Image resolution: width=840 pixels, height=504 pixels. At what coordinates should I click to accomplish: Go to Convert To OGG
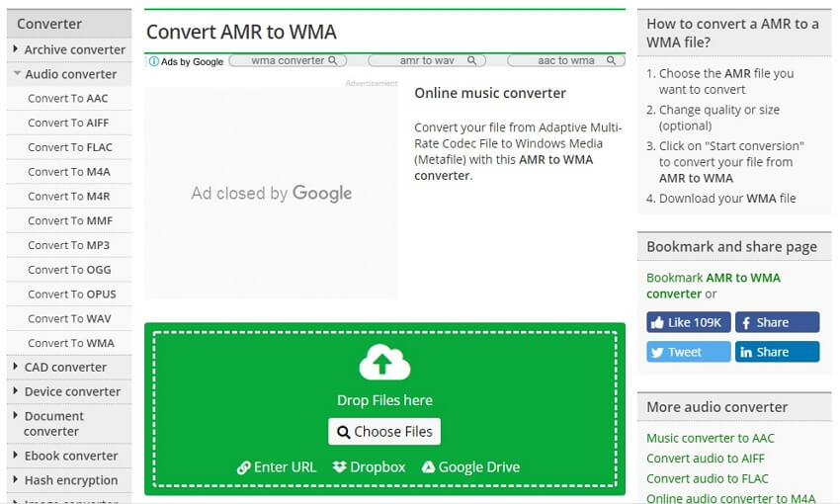point(69,270)
